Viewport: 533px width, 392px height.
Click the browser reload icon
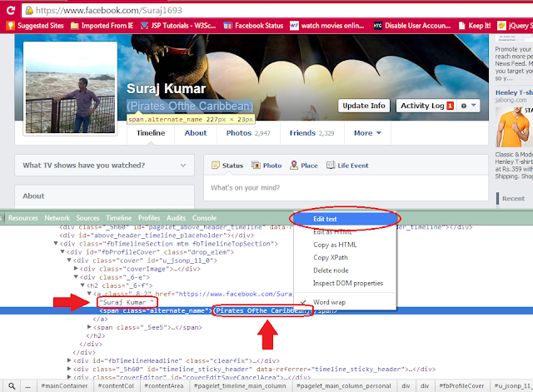click(11, 11)
